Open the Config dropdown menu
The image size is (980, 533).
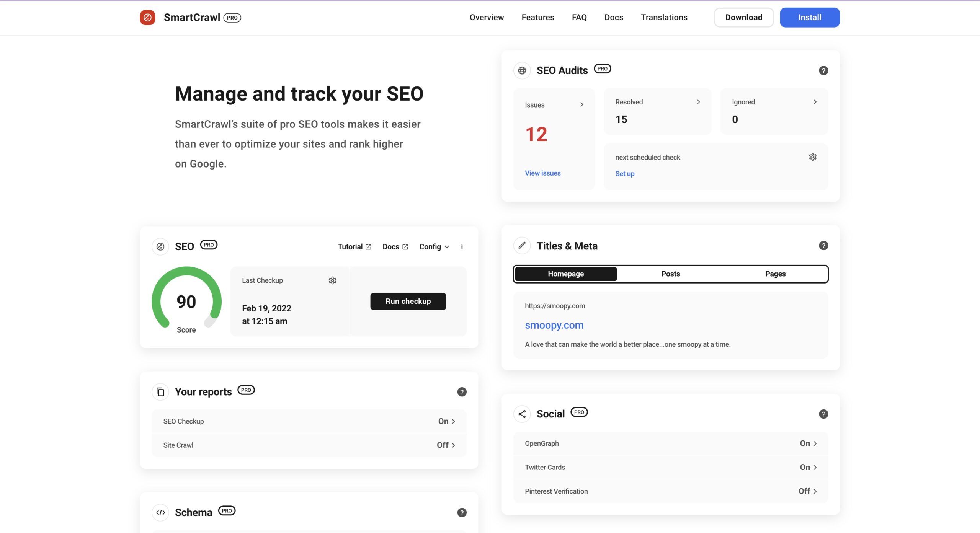[434, 246]
